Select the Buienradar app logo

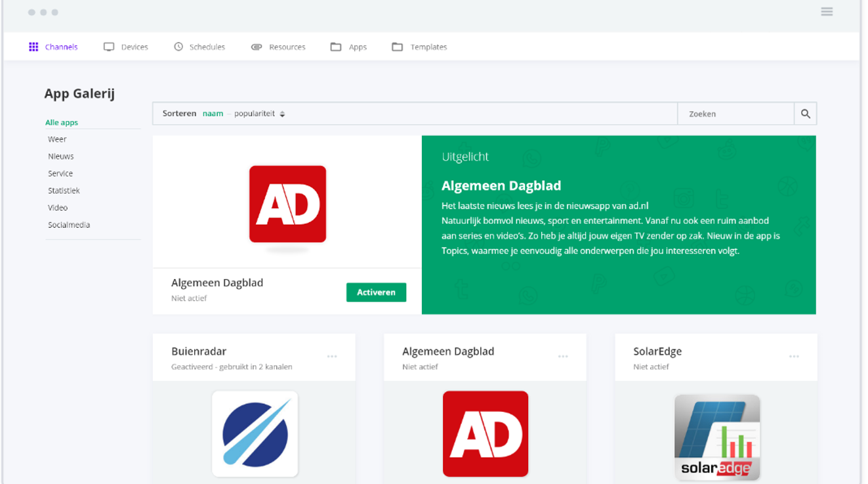[255, 434]
